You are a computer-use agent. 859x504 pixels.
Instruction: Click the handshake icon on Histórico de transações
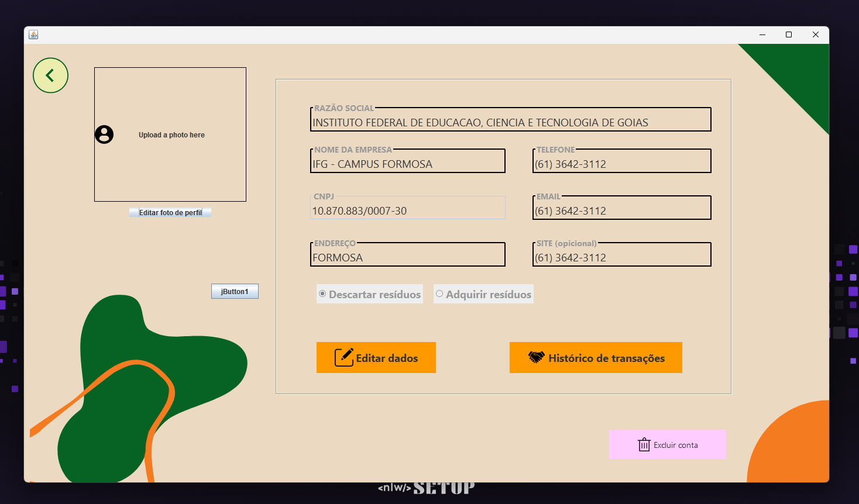(536, 357)
